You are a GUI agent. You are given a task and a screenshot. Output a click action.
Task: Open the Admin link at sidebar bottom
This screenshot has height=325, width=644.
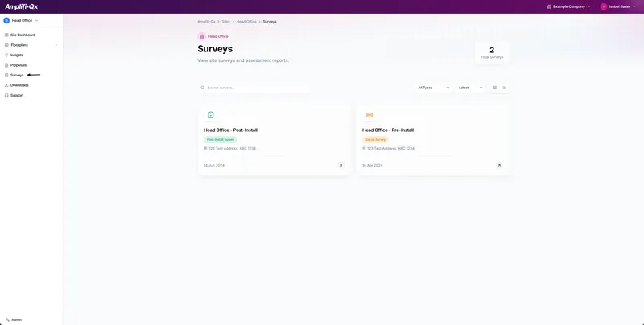16,319
